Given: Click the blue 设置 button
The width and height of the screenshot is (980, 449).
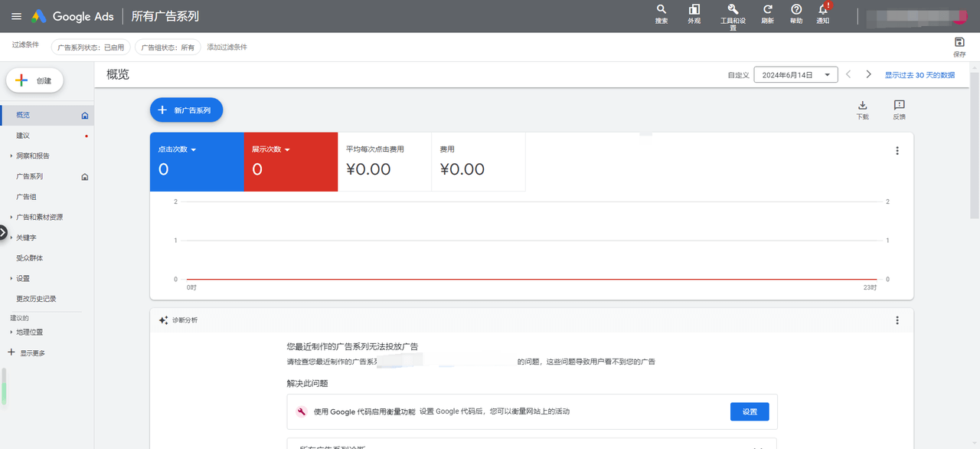Looking at the screenshot, I should [750, 411].
